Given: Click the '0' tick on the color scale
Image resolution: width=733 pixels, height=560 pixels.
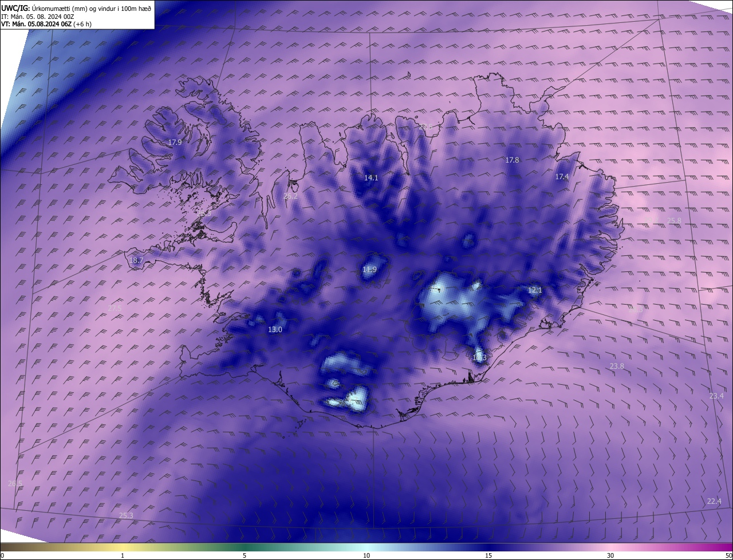Looking at the screenshot, I should point(2,556).
